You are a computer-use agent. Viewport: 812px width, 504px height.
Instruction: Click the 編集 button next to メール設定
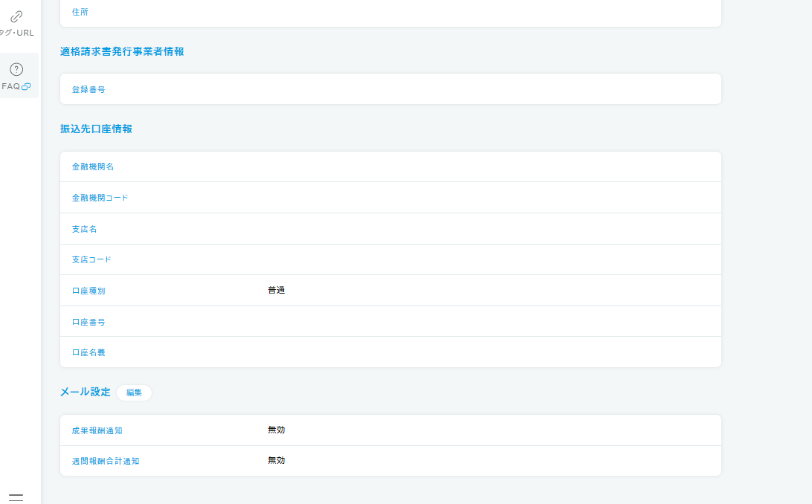(x=134, y=392)
